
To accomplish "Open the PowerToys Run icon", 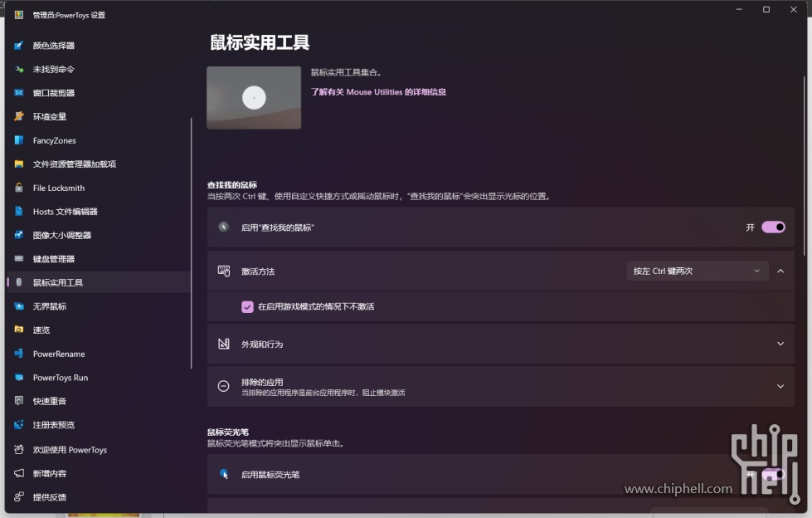I will [18, 378].
